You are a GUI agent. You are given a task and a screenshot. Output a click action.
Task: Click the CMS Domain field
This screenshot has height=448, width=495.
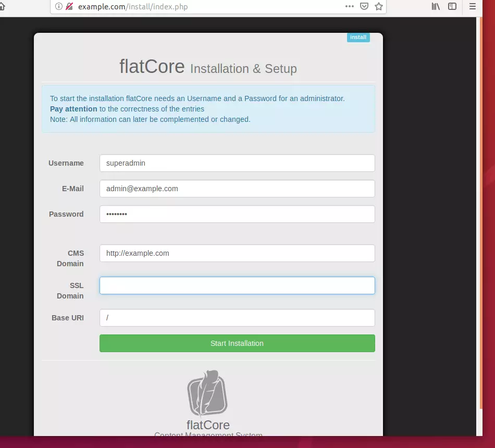coord(237,253)
